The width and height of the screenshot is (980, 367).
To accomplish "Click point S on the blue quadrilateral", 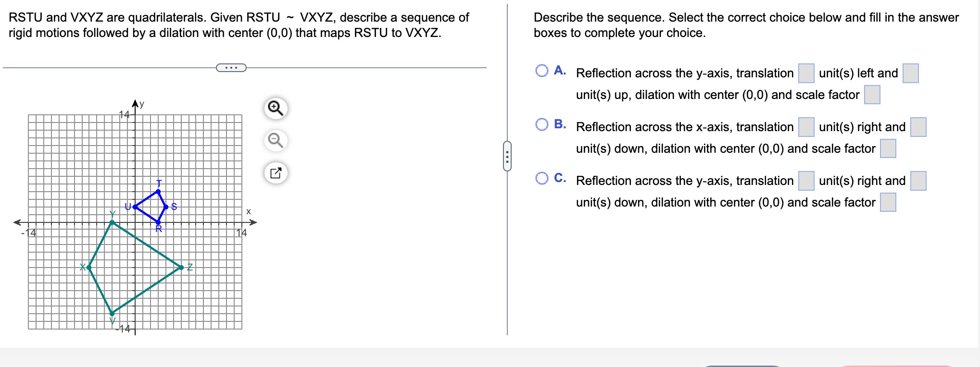I will pyautogui.click(x=166, y=207).
